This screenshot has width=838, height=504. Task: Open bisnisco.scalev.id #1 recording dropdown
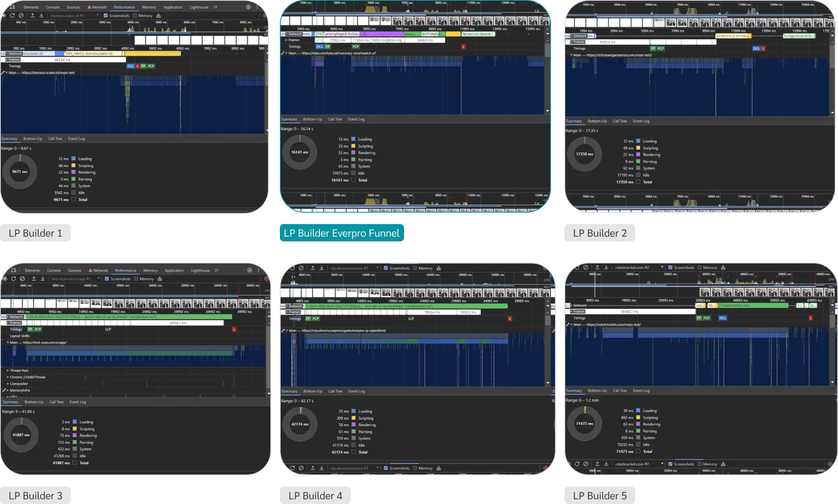point(74,16)
